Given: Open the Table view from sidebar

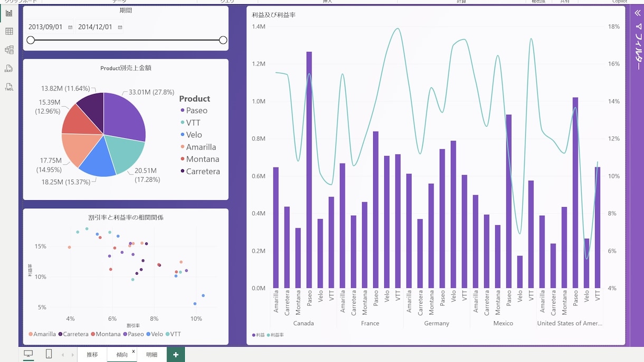Looking at the screenshot, I should pyautogui.click(x=9, y=32).
